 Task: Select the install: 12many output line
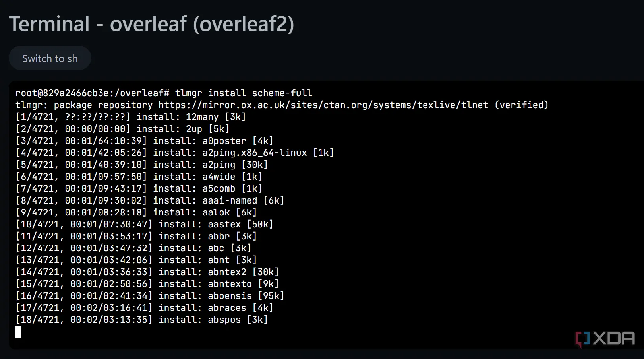[130, 116]
